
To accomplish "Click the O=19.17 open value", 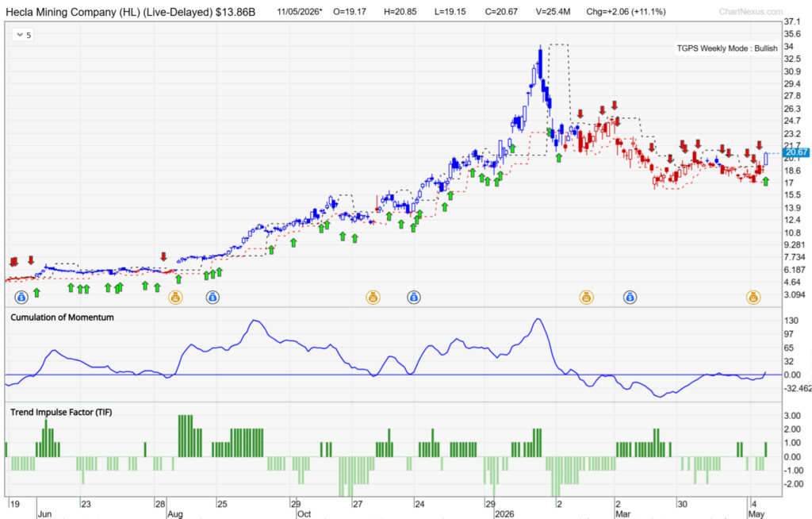I will point(350,11).
